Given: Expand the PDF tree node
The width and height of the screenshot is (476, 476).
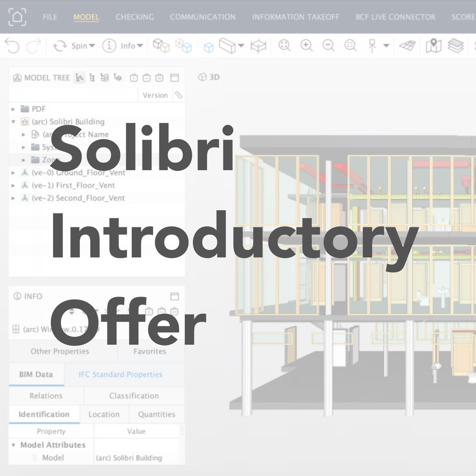Looking at the screenshot, I should click(13, 109).
